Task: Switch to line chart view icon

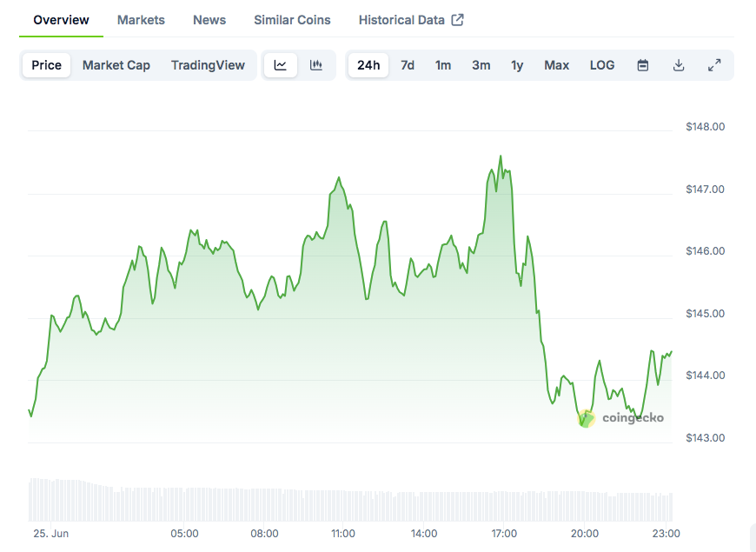Action: click(x=281, y=65)
